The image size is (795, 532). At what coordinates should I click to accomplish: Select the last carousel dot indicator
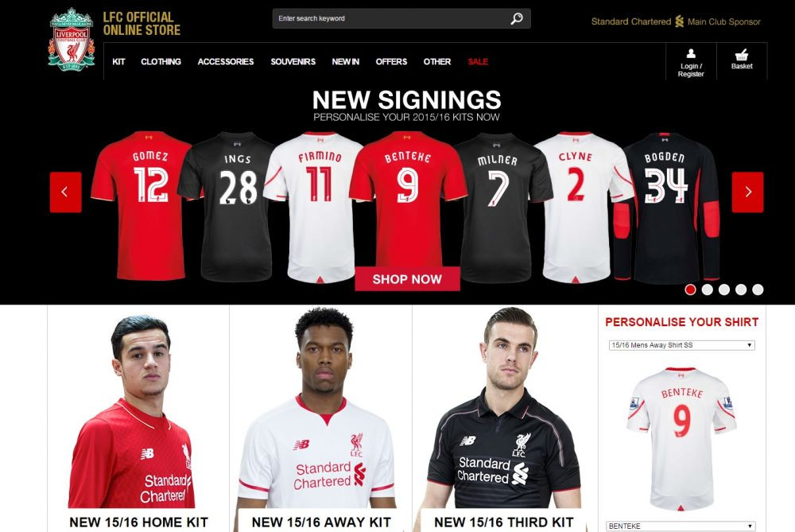point(758,289)
